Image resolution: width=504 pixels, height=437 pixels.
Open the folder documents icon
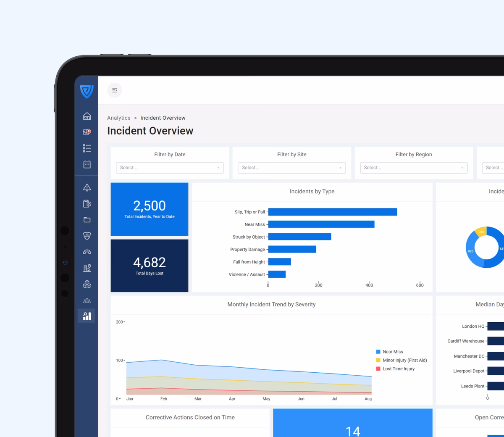coord(87,220)
